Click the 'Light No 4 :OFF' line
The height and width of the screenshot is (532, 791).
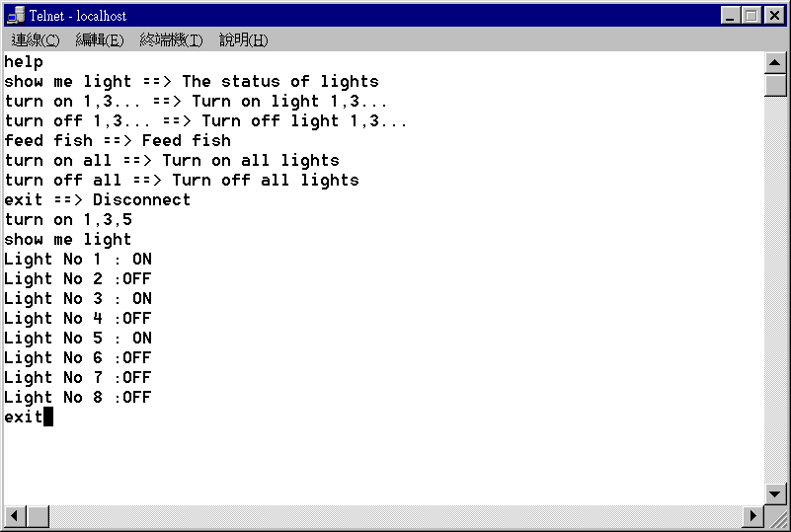pos(78,318)
